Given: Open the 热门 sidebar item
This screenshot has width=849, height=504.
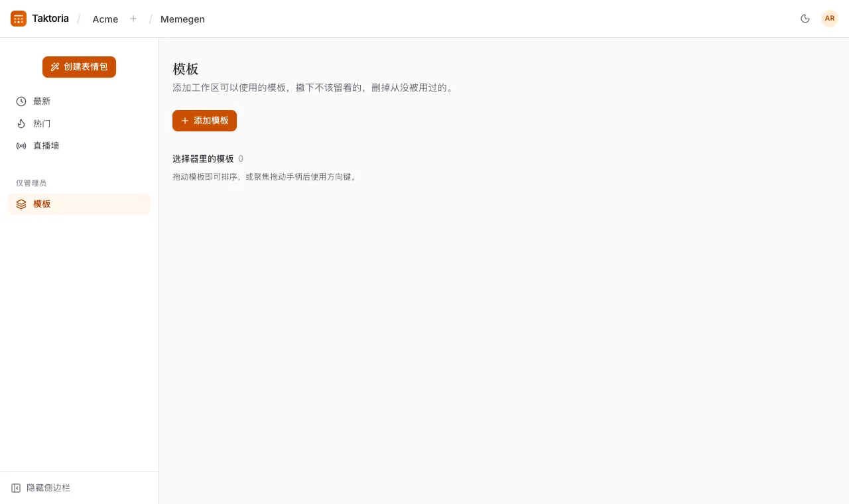Looking at the screenshot, I should click(x=79, y=123).
